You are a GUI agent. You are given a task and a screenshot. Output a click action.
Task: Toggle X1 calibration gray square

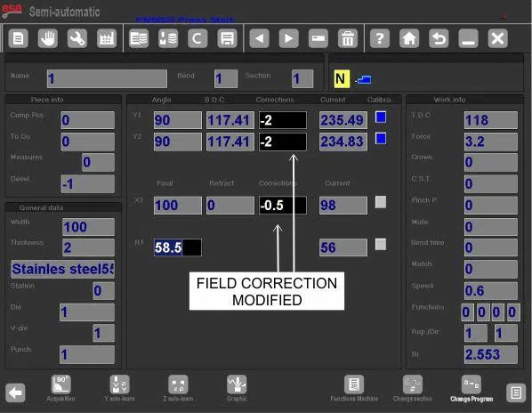click(x=381, y=202)
